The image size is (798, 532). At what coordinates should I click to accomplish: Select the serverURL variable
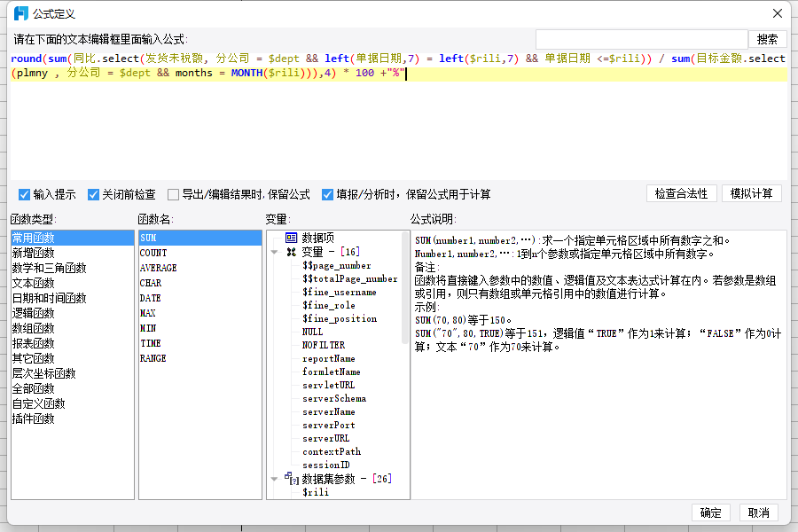pos(325,438)
